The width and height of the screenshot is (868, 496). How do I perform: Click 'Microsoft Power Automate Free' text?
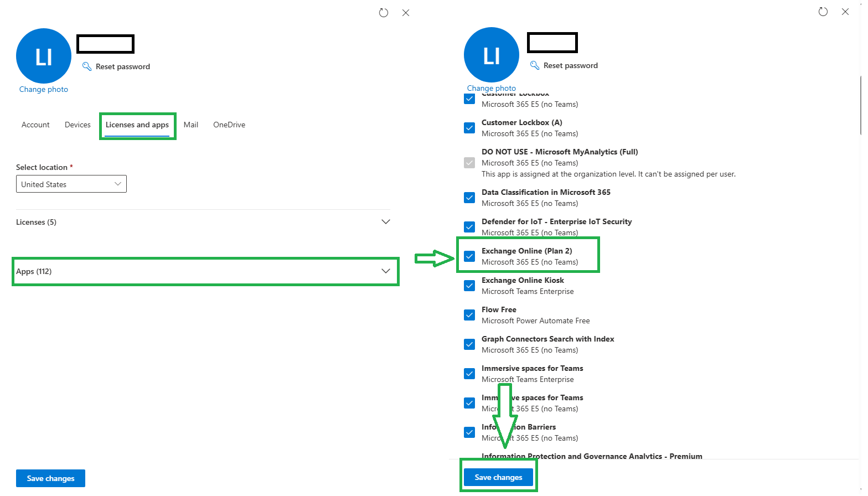[536, 321]
